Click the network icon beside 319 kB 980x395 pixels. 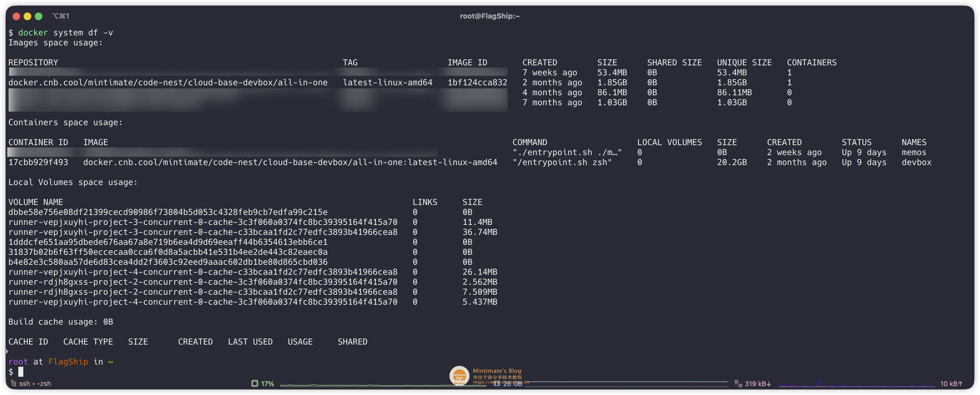(x=738, y=384)
